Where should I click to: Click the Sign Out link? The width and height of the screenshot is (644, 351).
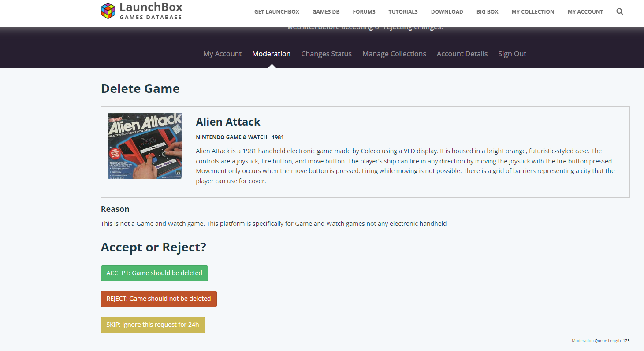(x=512, y=54)
